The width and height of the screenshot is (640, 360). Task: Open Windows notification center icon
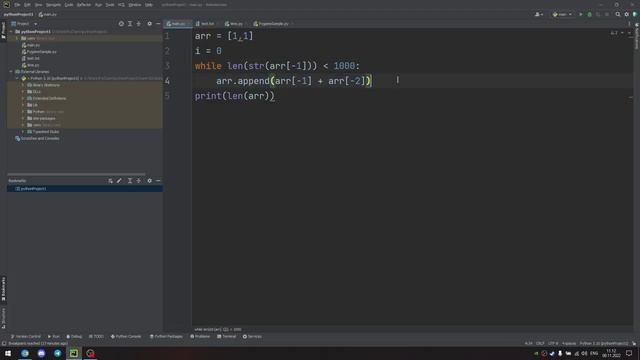[x=629, y=353]
